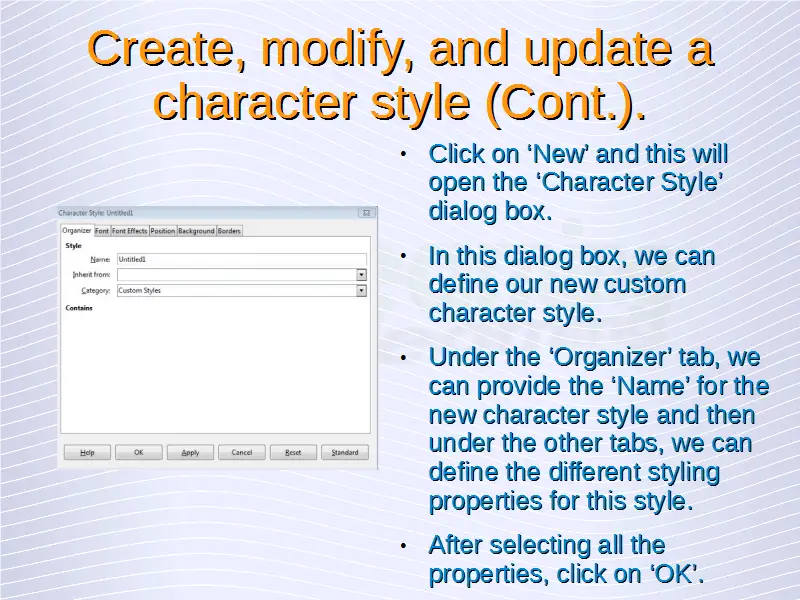The image size is (800, 600).
Task: Click the Standard button
Action: click(345, 452)
